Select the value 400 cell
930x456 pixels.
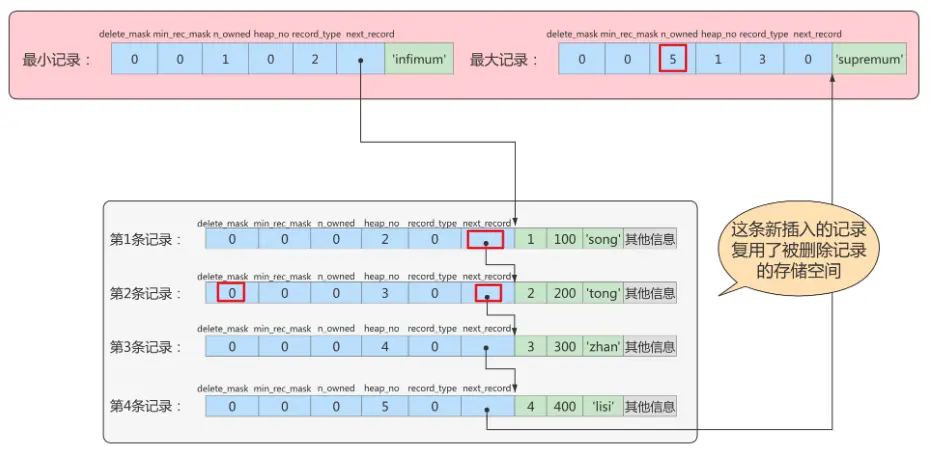[x=565, y=406]
